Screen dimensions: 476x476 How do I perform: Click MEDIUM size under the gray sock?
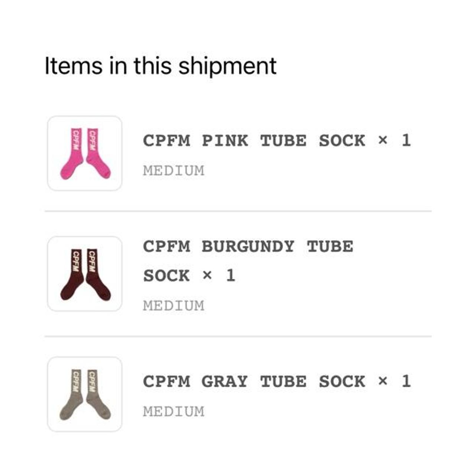(x=174, y=412)
